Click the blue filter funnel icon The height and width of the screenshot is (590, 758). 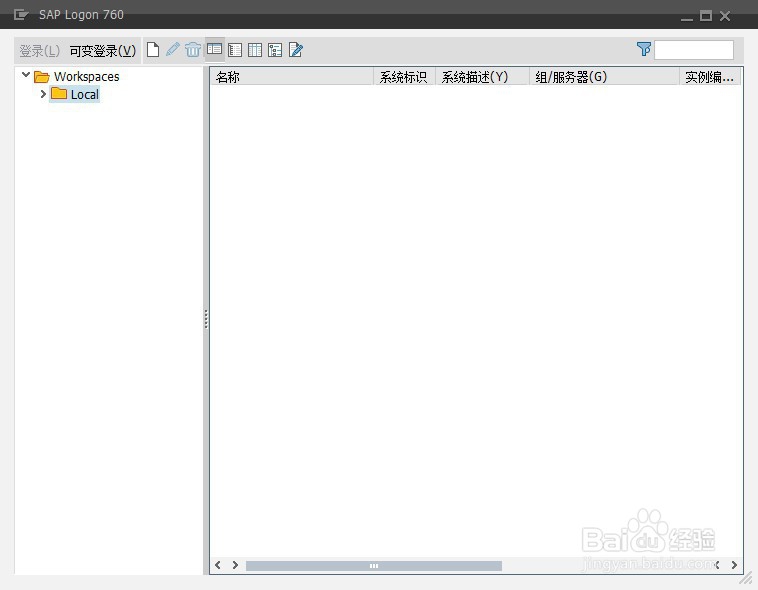[x=644, y=49]
